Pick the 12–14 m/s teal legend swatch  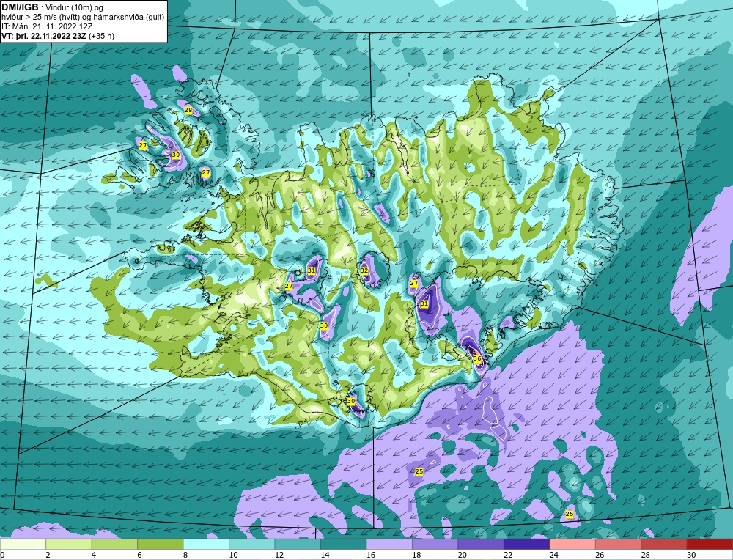[x=298, y=544]
